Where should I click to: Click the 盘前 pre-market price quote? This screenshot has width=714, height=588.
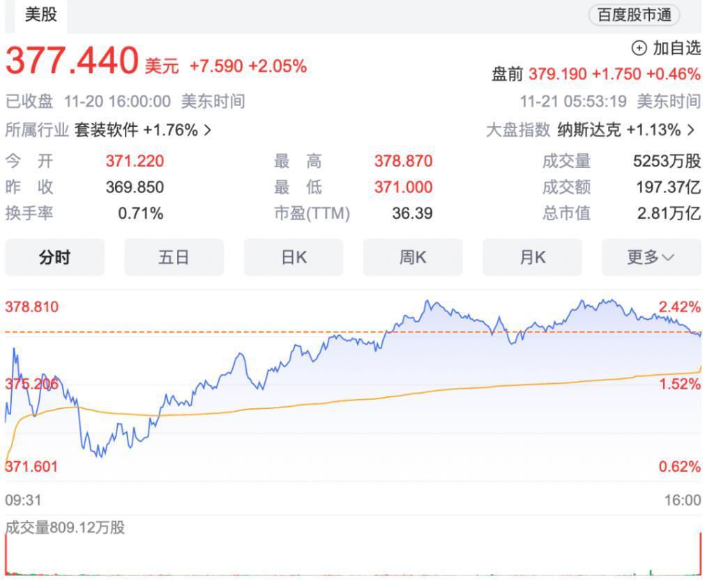coord(593,73)
